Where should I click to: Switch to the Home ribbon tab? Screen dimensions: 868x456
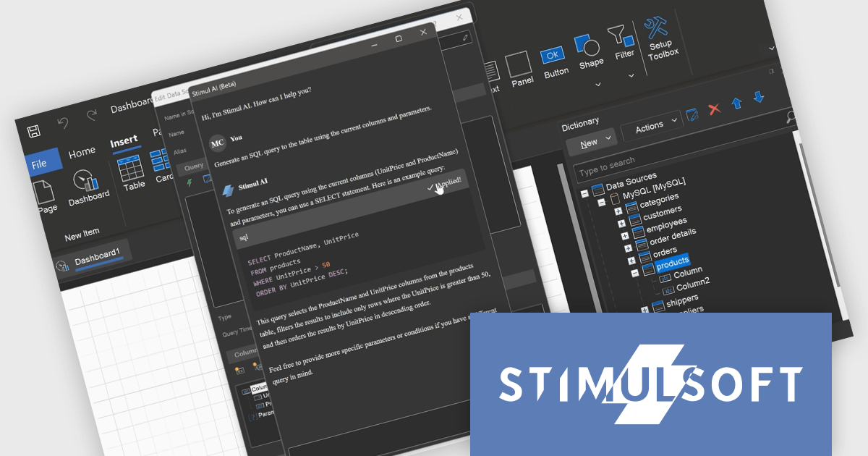click(x=81, y=152)
